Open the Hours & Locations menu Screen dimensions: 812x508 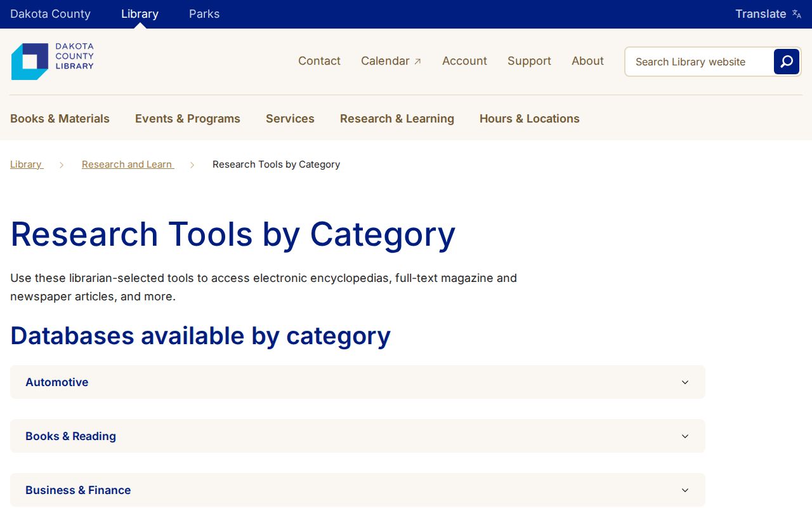(530, 119)
